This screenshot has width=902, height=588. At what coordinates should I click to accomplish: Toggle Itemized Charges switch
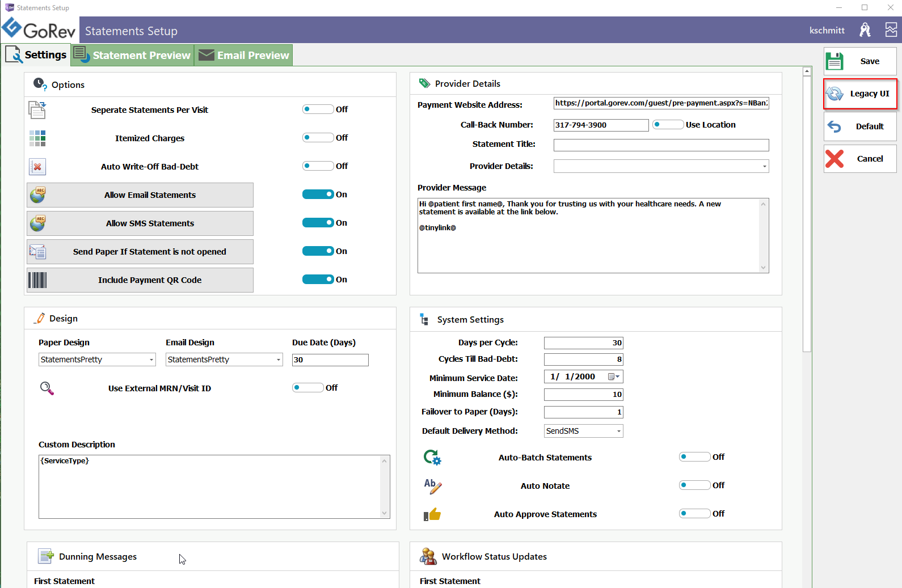318,138
